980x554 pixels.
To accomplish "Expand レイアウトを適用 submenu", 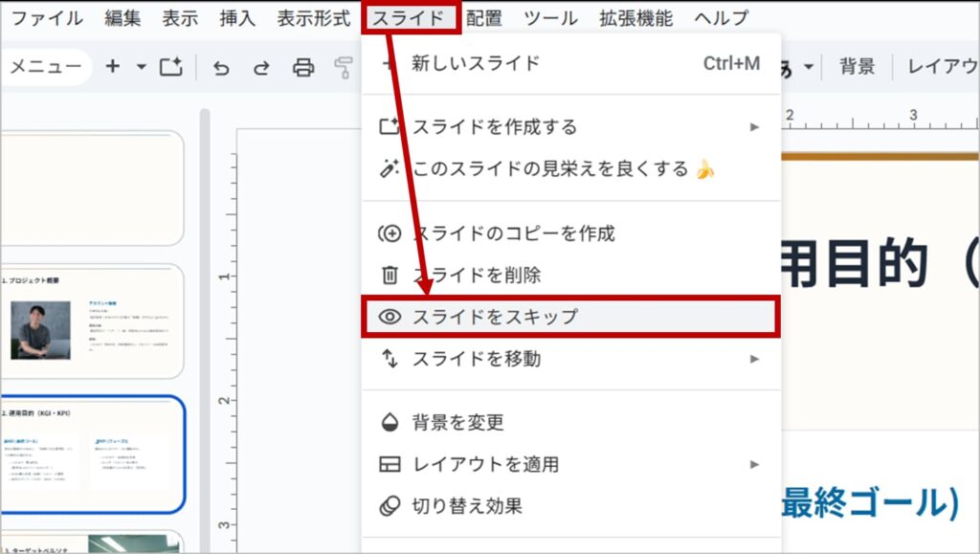I will click(754, 464).
